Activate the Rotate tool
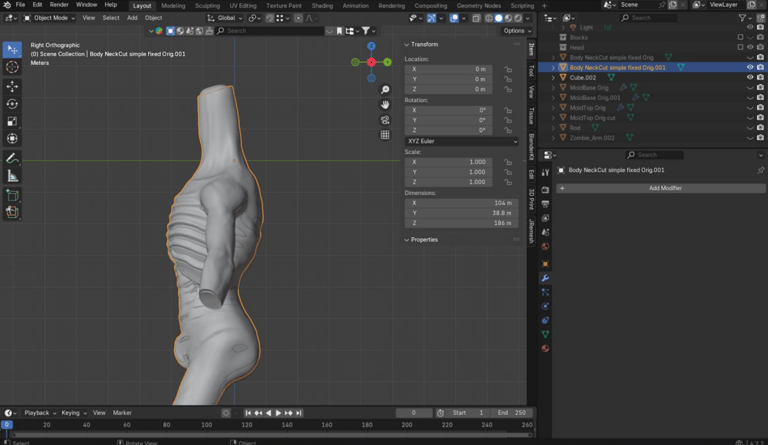The height and width of the screenshot is (445, 768). [x=12, y=104]
